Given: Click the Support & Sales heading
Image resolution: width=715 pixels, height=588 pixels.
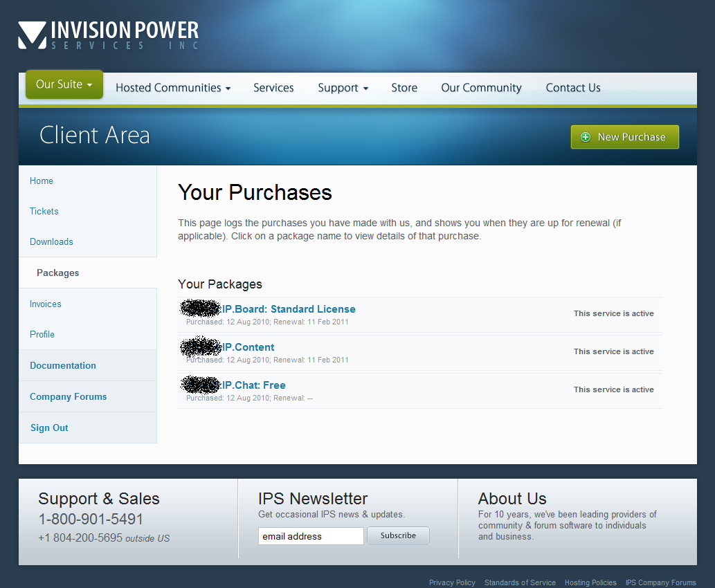Looking at the screenshot, I should (x=99, y=499).
